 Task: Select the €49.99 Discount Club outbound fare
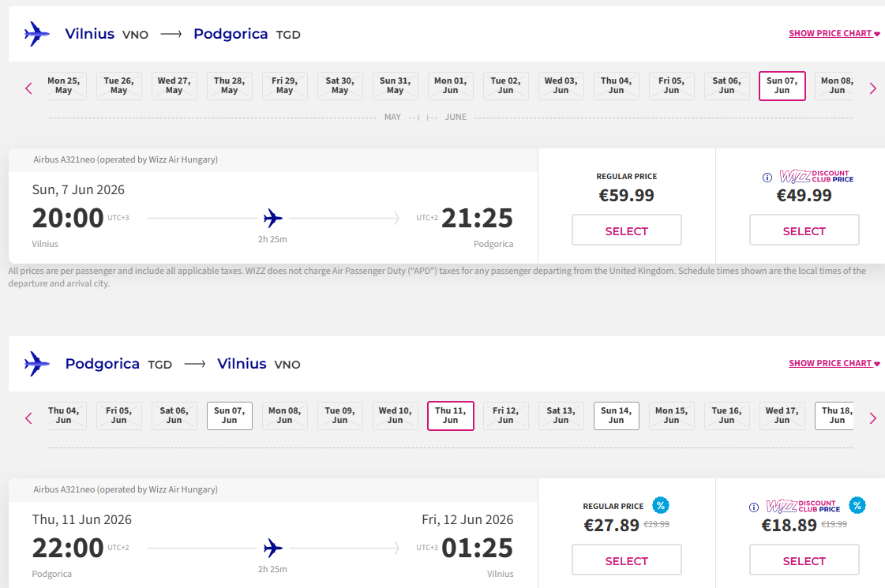804,230
